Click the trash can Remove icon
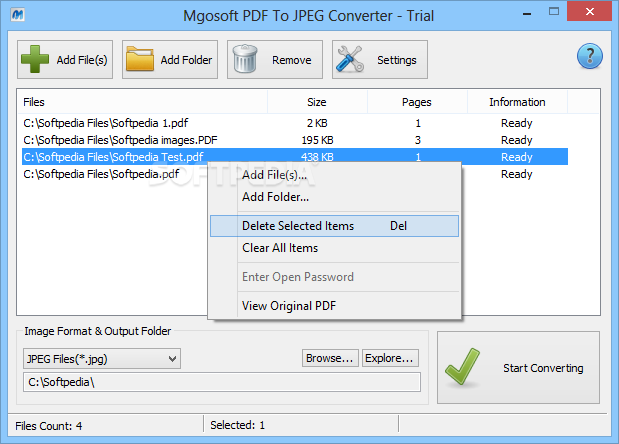 tap(245, 59)
